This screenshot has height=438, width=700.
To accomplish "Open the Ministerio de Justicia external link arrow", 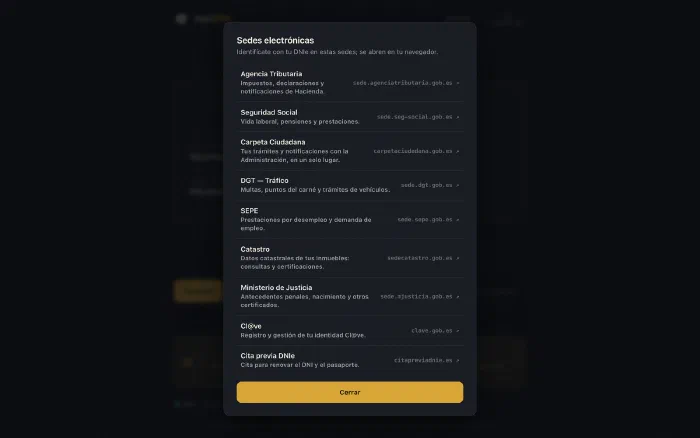I will click(x=458, y=296).
